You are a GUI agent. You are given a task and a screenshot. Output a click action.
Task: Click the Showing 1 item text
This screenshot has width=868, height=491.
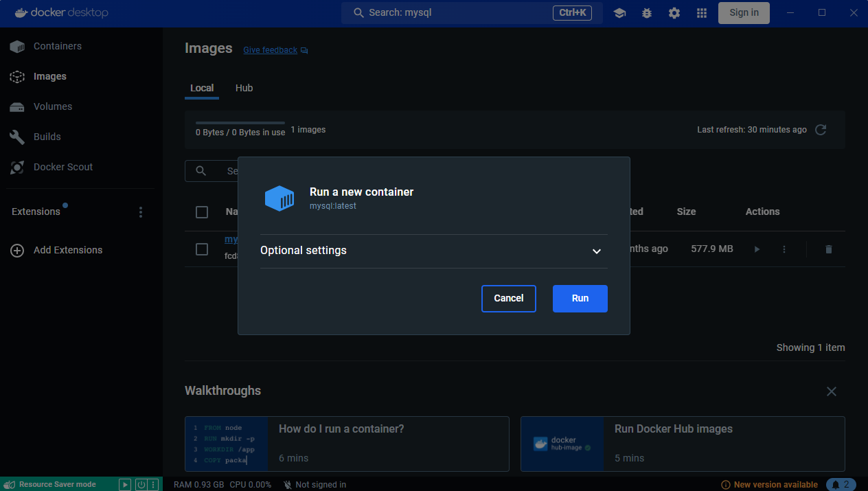coord(811,347)
